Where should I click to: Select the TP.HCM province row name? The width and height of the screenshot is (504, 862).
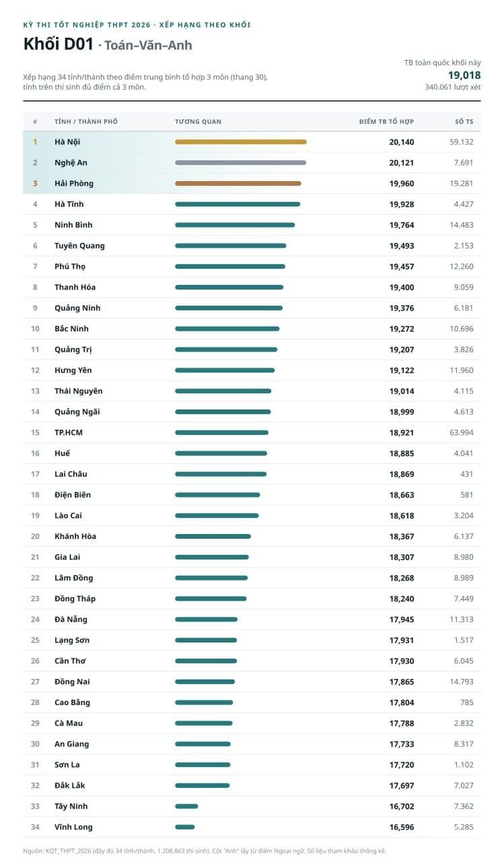(69, 432)
